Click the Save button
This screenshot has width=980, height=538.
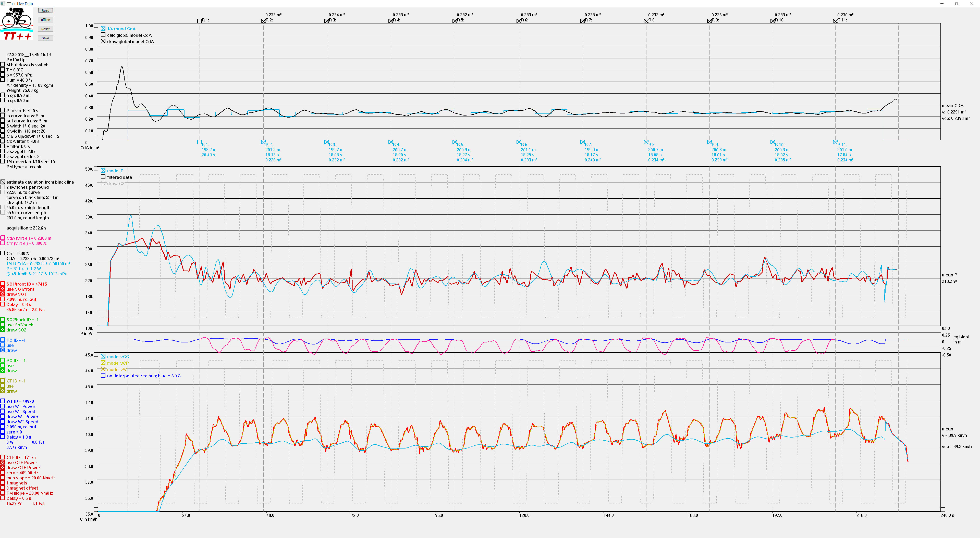coord(45,38)
